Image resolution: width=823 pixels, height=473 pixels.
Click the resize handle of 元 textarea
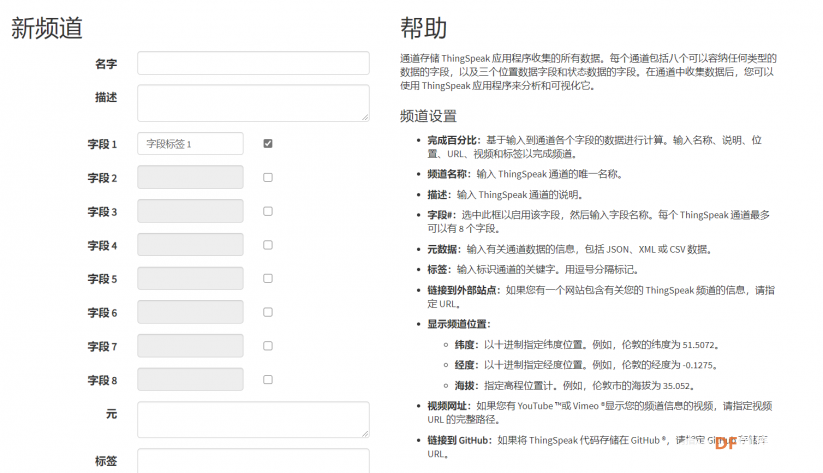(365, 434)
